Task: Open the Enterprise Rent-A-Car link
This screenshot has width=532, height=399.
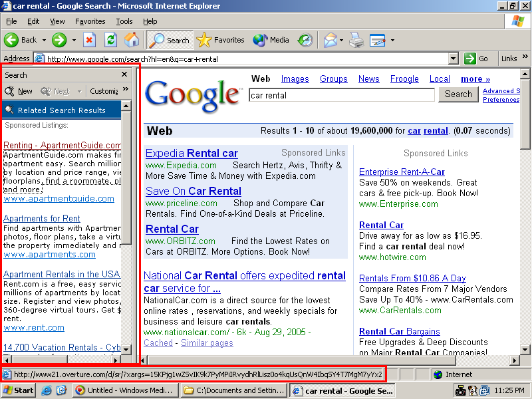Action: tap(402, 172)
